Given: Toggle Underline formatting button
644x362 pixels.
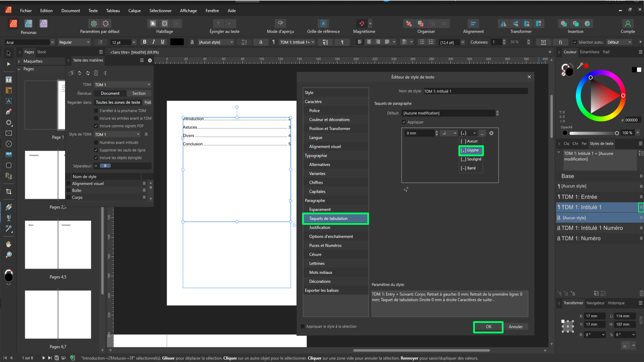Looking at the screenshot, I should [x=163, y=42].
